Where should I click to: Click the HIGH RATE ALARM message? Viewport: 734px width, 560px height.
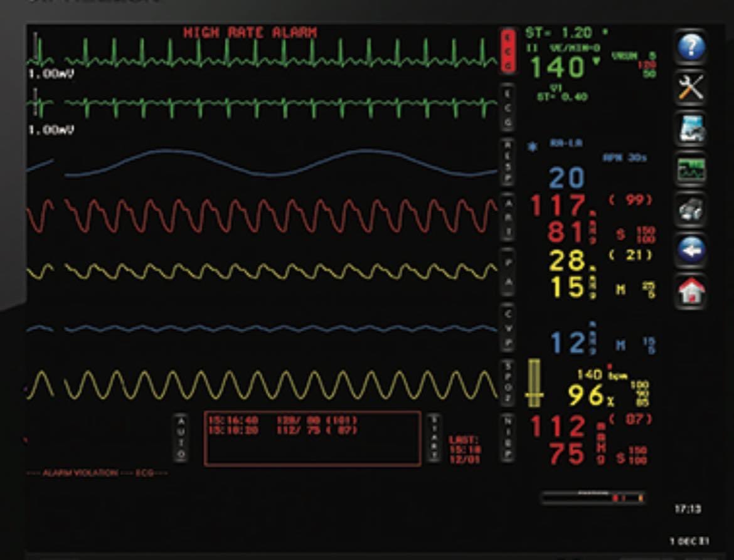pos(250,33)
